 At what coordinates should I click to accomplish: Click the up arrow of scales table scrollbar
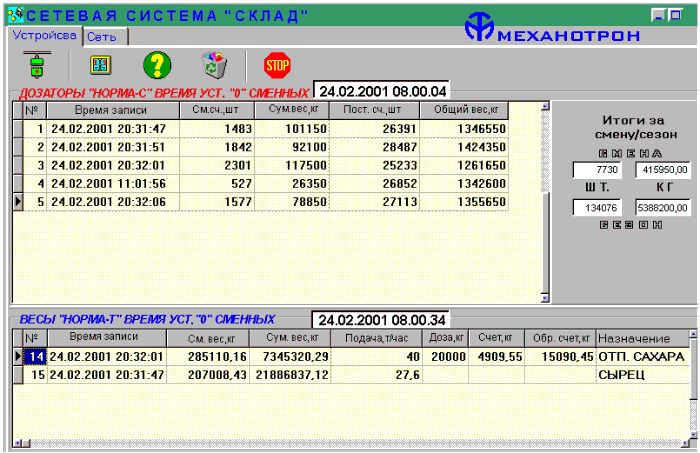pyautogui.click(x=693, y=334)
